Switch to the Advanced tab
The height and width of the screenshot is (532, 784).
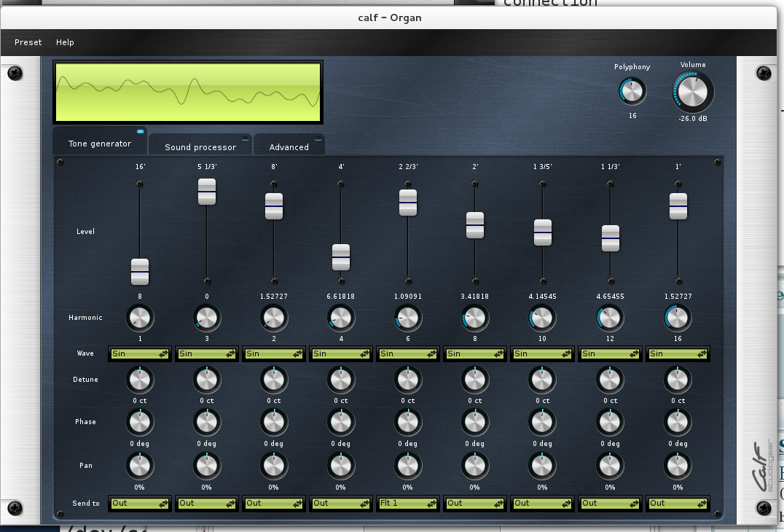coord(289,146)
